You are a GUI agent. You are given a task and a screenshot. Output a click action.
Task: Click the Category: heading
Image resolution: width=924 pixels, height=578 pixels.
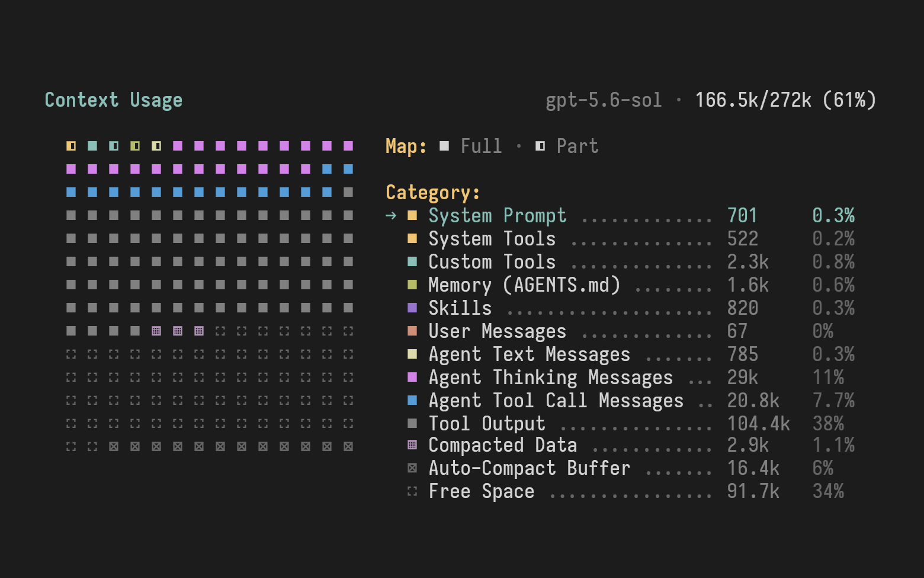pyautogui.click(x=433, y=193)
